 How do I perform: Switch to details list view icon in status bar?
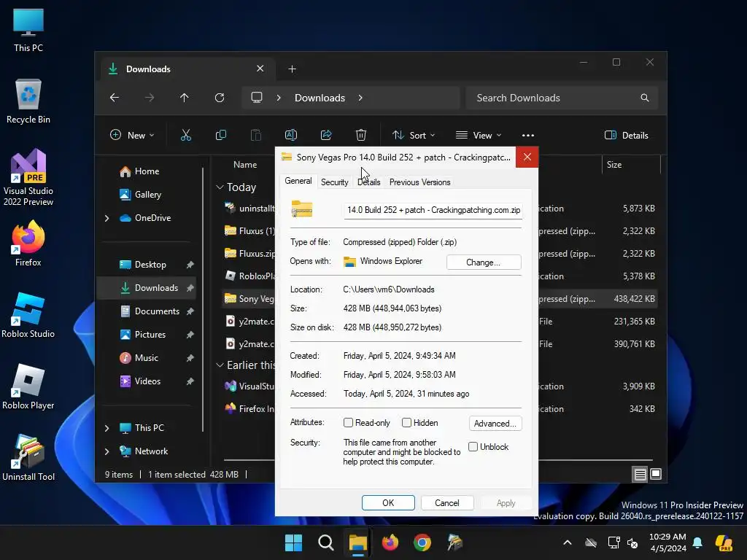point(640,474)
